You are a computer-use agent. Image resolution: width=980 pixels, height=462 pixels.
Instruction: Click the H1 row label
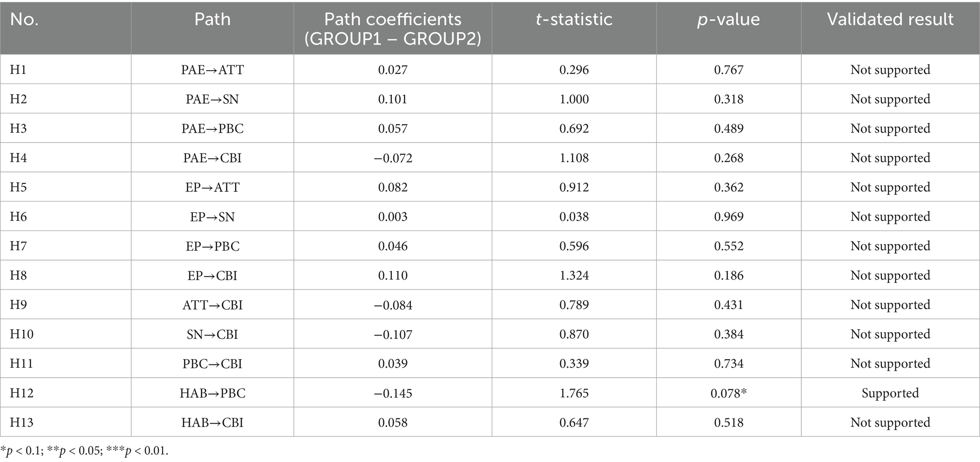(18, 70)
